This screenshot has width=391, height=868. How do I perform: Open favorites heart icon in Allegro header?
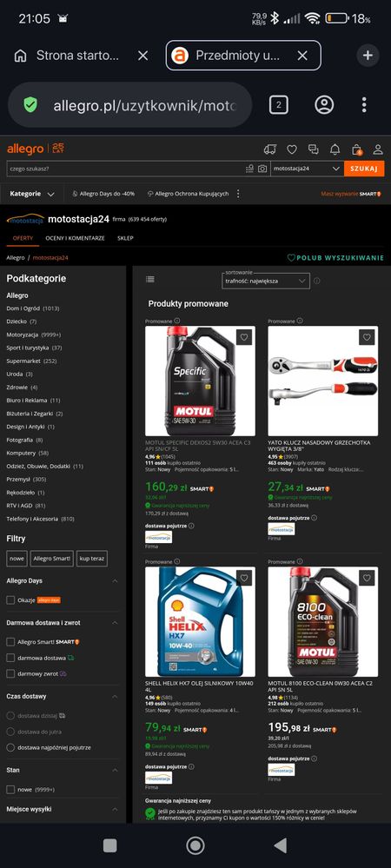click(x=292, y=149)
